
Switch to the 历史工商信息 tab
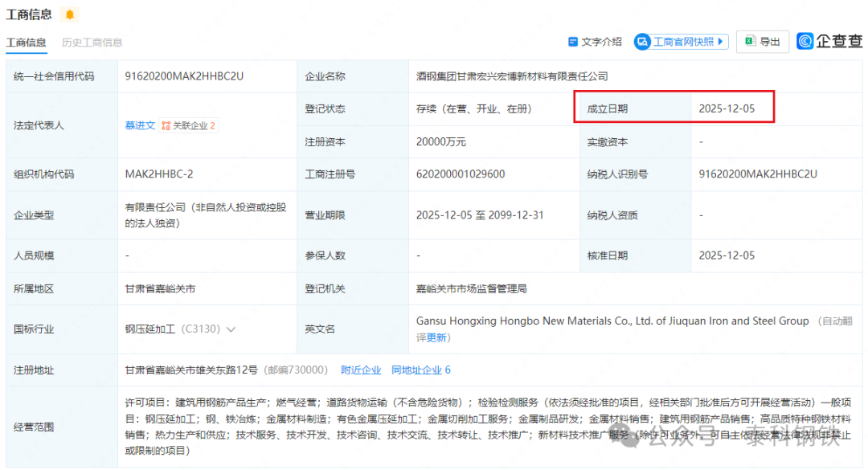92,43
